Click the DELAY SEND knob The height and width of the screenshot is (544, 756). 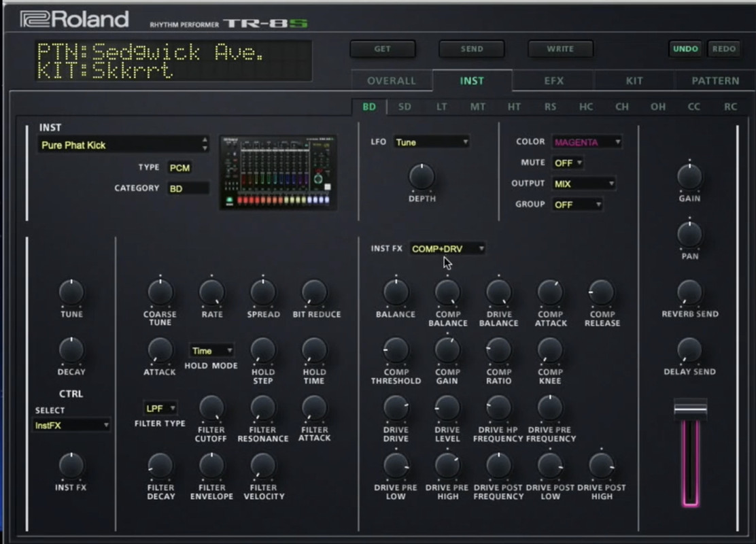[x=689, y=350]
